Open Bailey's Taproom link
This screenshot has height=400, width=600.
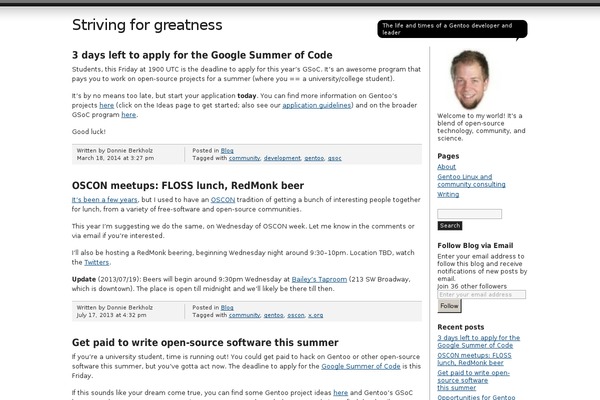pos(319,279)
